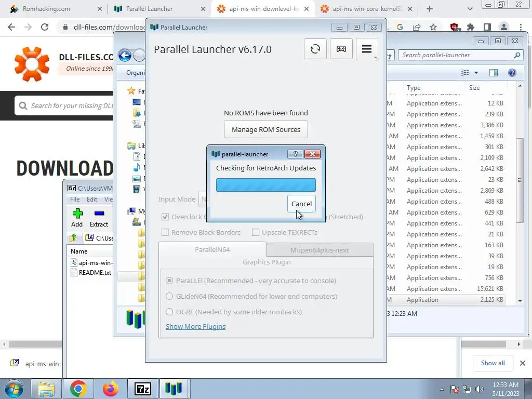Open the hamburger menu in Parallel Launcher

[367, 49]
